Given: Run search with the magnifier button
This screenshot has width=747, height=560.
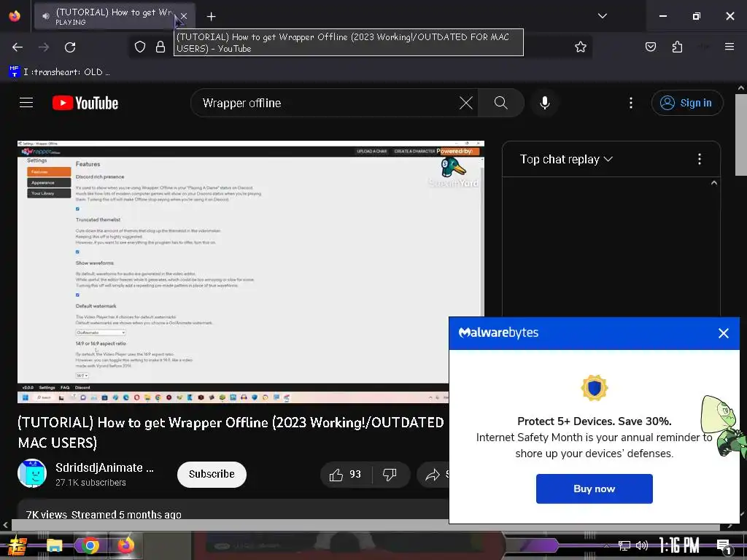Looking at the screenshot, I should pyautogui.click(x=500, y=103).
